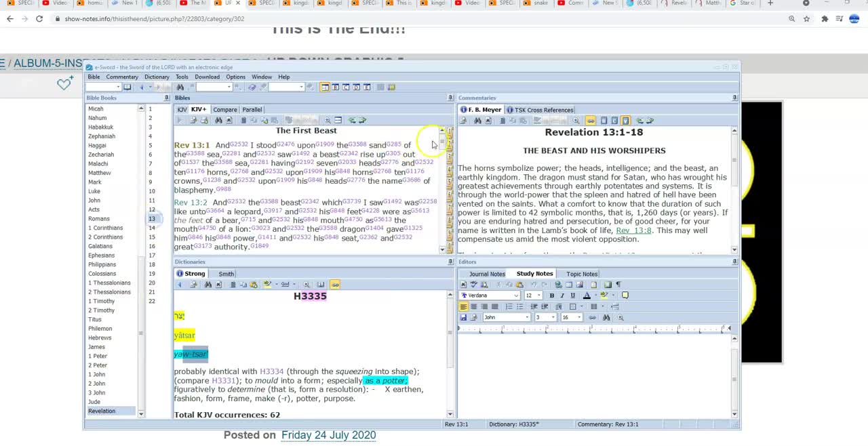Click the book lookup icon in main toolbar
Screen dimensions: 868x446
point(127,87)
